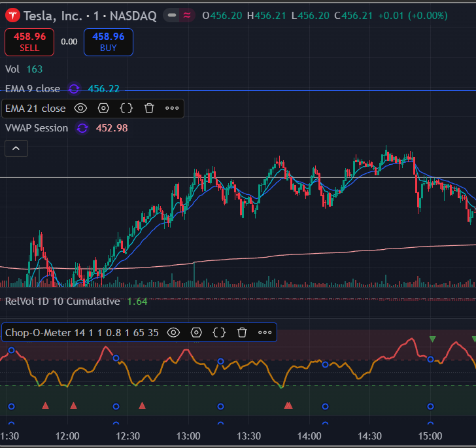Remove the EMA 21 close indicator
Viewport: 476px width, 448px height.
(149, 109)
